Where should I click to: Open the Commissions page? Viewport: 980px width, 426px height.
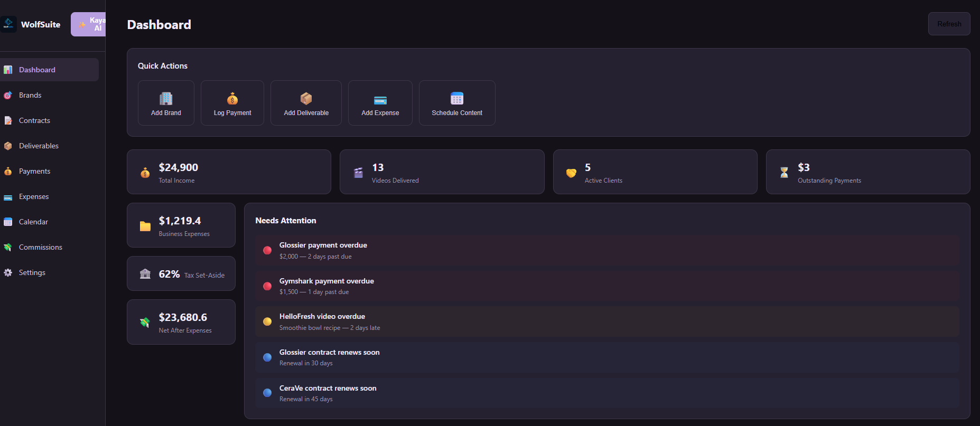[x=49, y=247]
